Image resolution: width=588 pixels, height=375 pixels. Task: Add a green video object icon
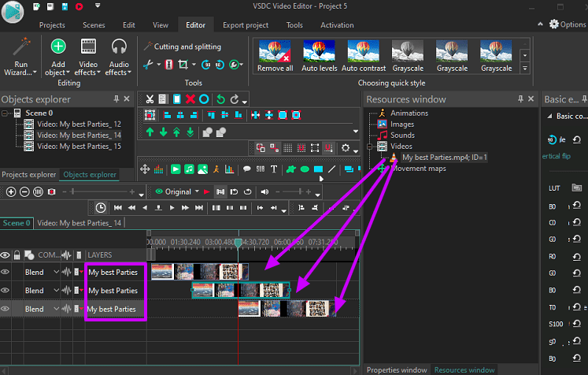(x=176, y=169)
